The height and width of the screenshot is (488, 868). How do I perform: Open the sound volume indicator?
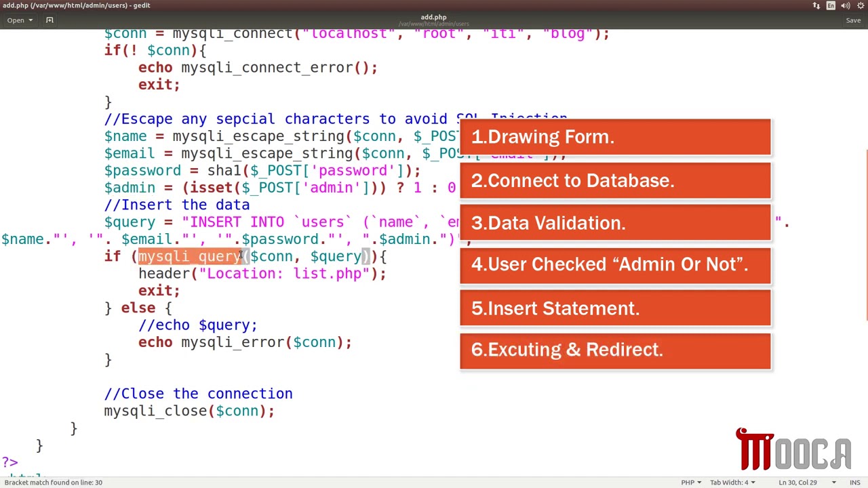tap(845, 5)
